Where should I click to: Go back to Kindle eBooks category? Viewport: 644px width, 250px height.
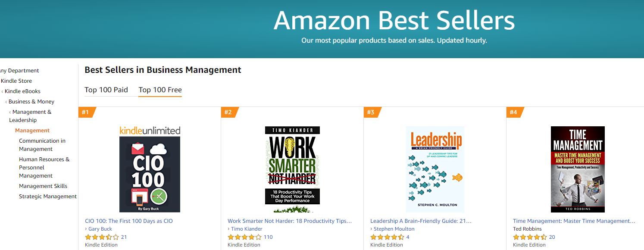point(22,91)
